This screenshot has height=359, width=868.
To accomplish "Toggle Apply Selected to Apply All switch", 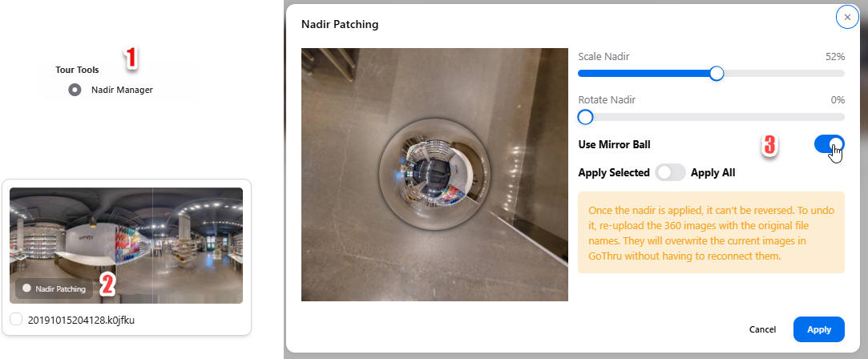I will [670, 172].
